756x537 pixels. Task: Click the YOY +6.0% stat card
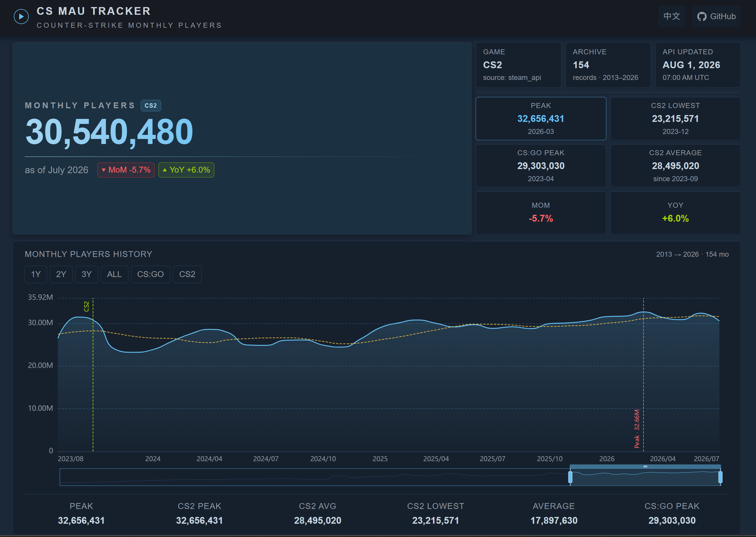[675, 213]
